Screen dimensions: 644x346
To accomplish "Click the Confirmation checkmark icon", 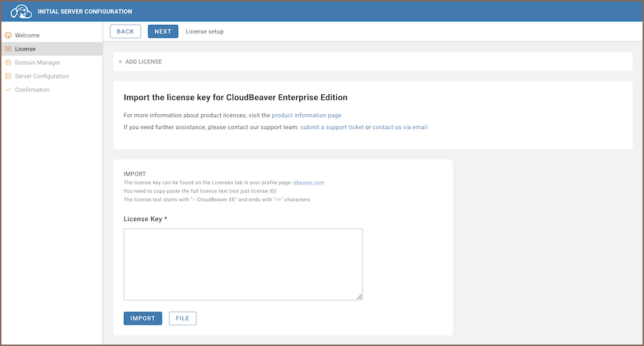I will pos(9,89).
